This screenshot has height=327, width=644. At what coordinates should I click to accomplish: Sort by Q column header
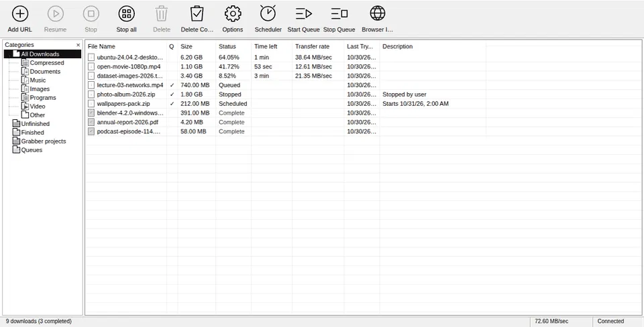[x=172, y=46]
